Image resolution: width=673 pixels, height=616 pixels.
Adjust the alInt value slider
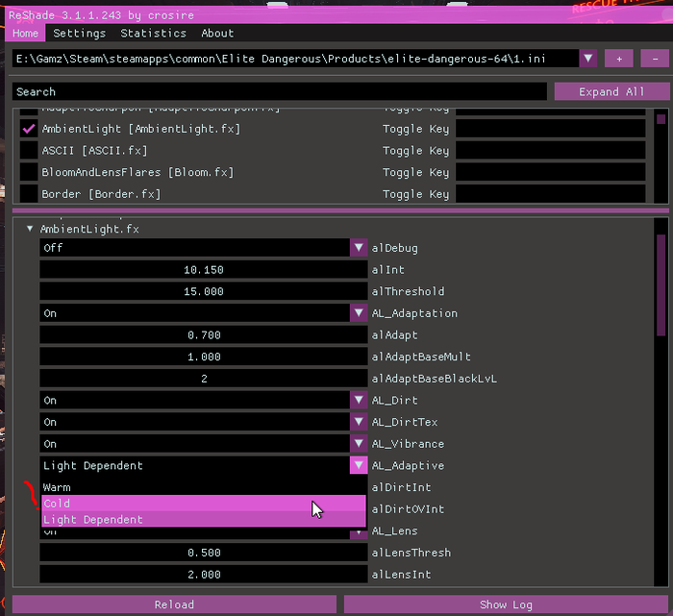click(202, 270)
